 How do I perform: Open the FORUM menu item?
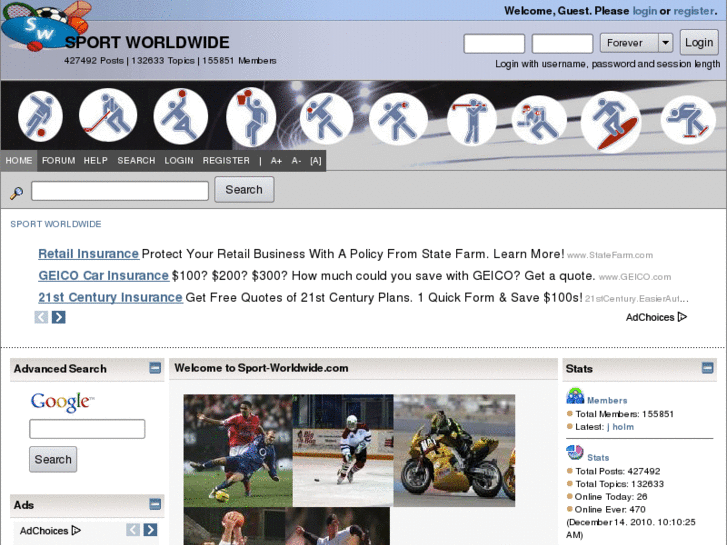[58, 160]
